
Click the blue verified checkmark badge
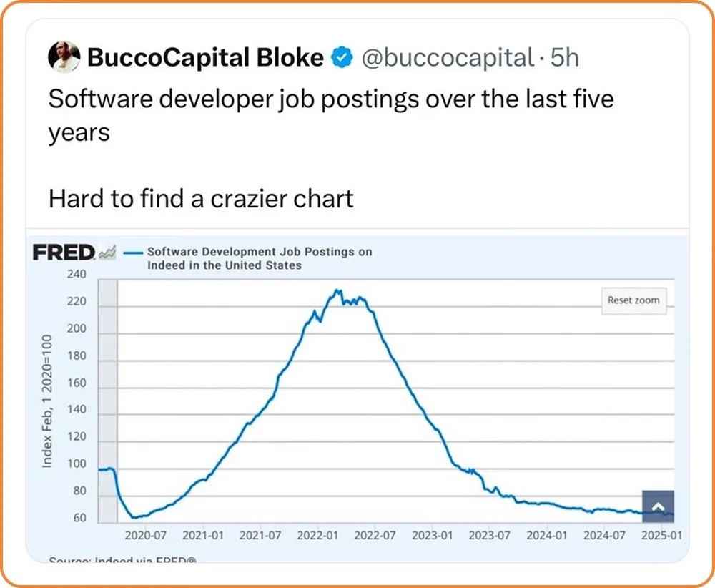343,57
